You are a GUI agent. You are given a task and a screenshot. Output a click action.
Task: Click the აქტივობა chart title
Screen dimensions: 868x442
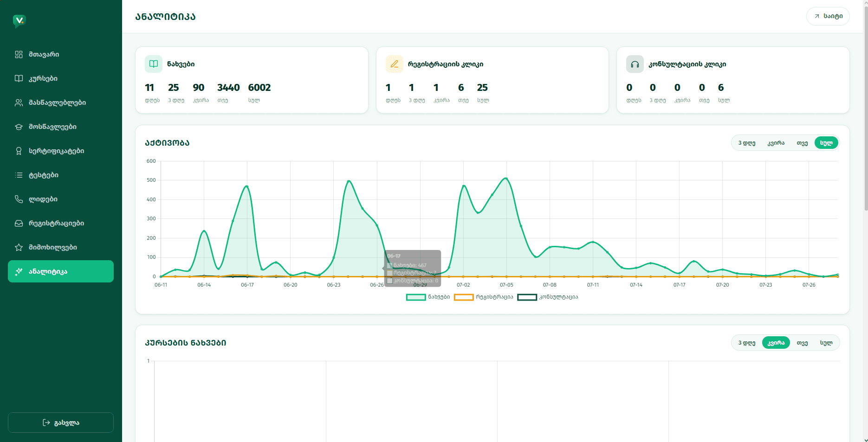(167, 143)
